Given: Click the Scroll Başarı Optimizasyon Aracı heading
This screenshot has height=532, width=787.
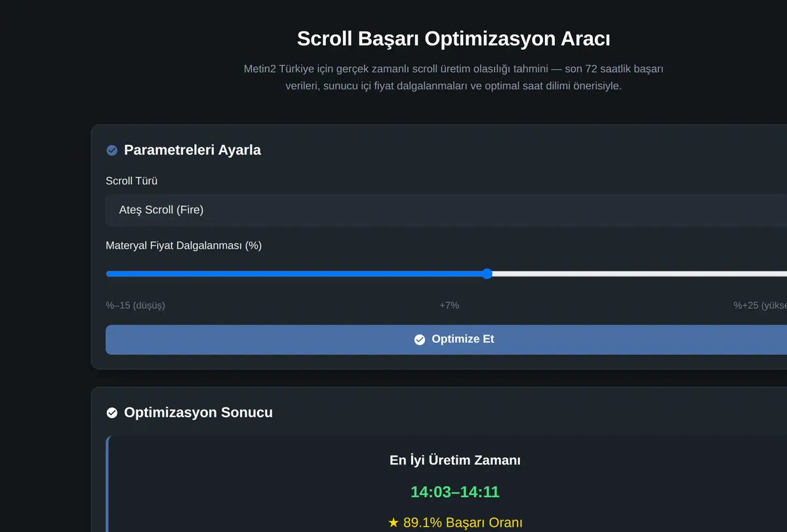Looking at the screenshot, I should tap(453, 39).
